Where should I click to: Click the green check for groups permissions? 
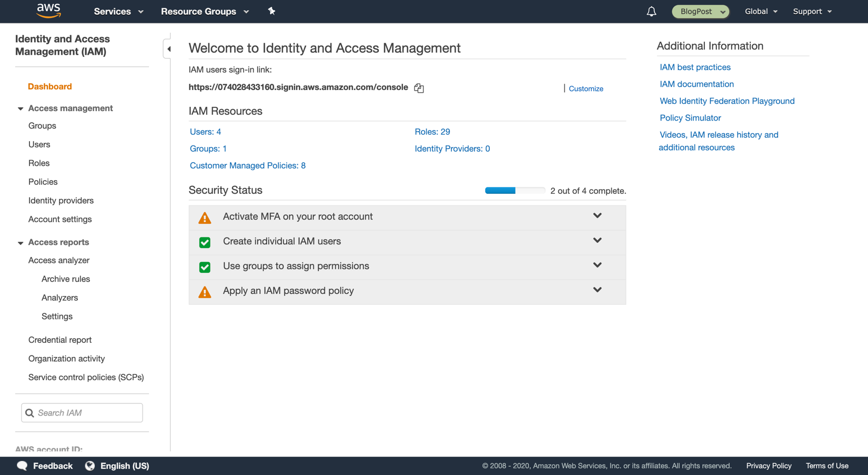pos(205,267)
